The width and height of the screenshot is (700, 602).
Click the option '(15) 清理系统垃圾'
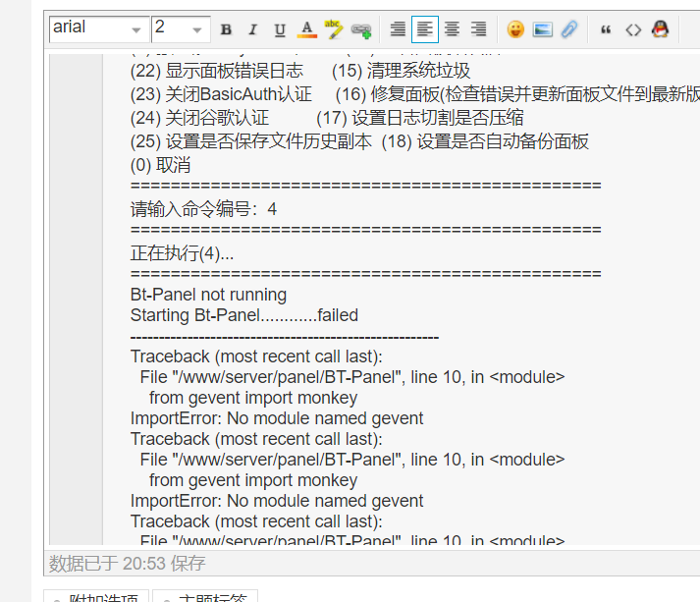click(401, 71)
